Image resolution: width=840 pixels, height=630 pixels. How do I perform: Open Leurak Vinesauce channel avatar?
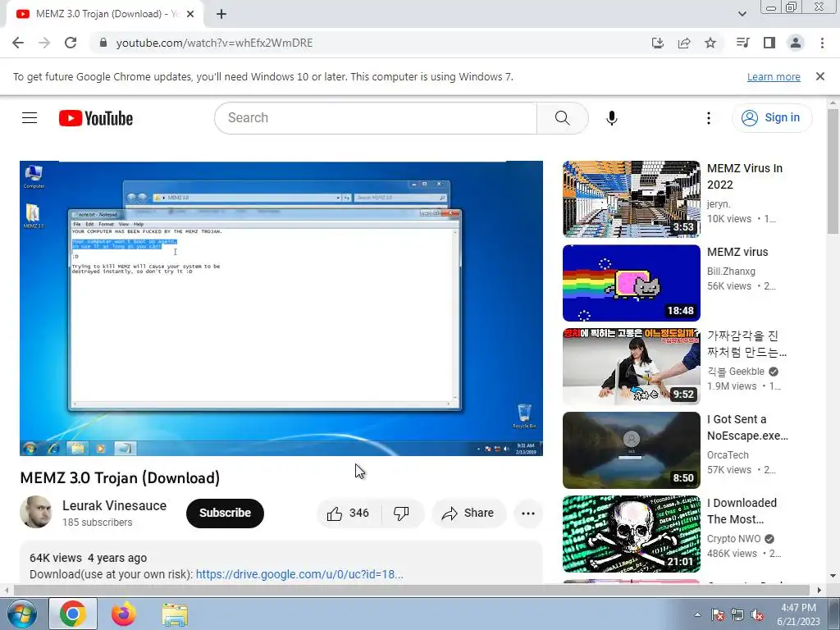pyautogui.click(x=36, y=512)
